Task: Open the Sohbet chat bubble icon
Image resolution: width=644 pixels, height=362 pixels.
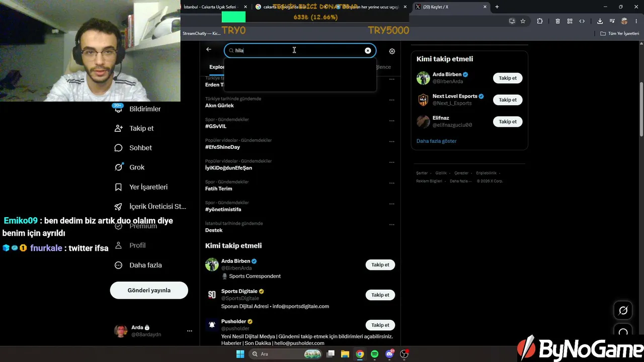Action: tap(118, 148)
